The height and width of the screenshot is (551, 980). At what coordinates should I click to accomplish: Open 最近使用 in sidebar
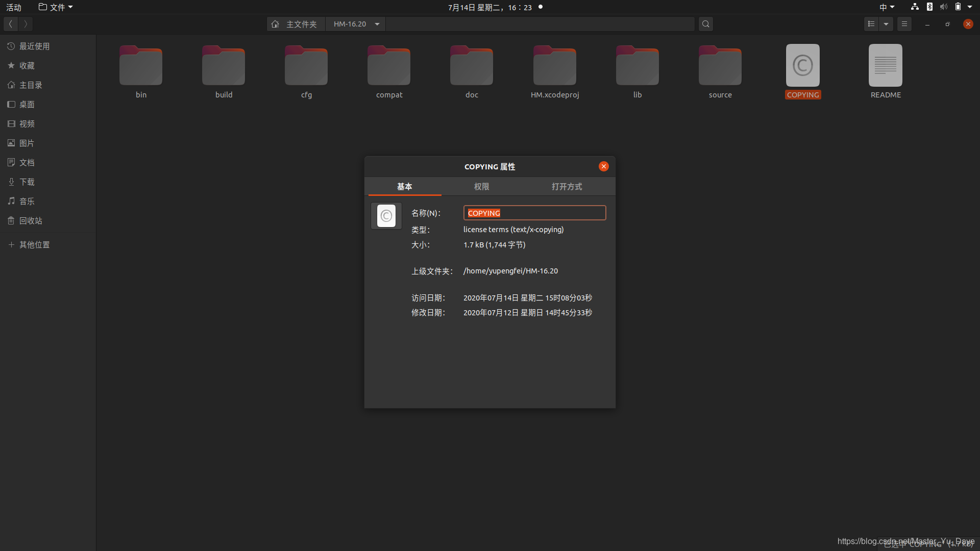tap(48, 46)
